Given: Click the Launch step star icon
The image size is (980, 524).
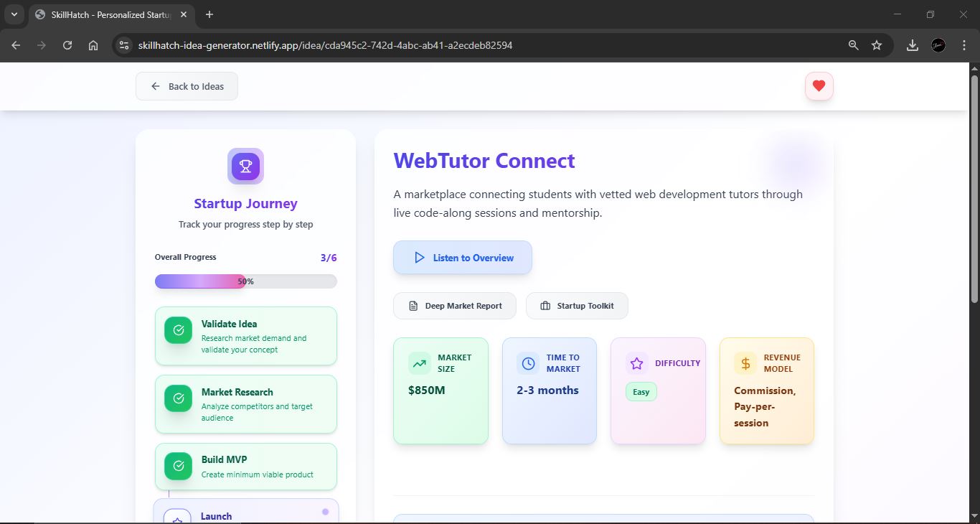Looking at the screenshot, I should coord(177,516).
